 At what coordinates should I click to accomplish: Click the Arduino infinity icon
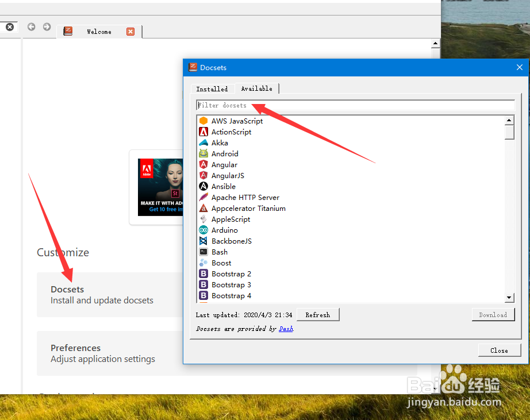pos(203,230)
